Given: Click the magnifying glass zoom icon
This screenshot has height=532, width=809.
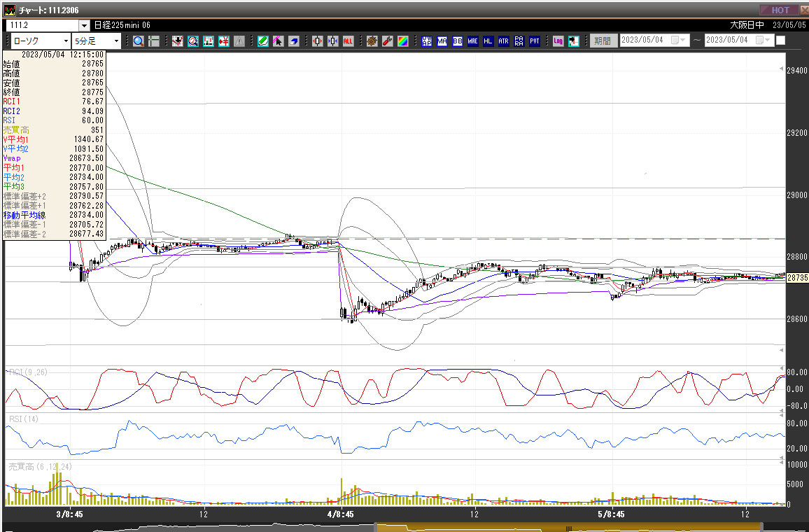Looking at the screenshot, I should click(139, 41).
